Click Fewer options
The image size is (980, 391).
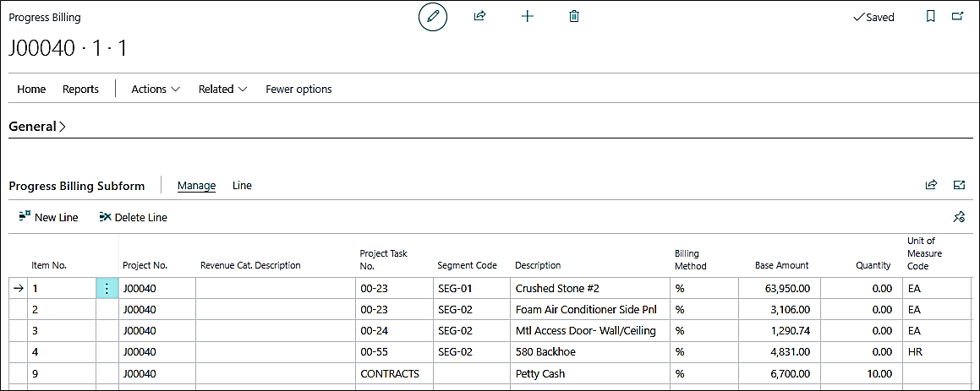298,89
